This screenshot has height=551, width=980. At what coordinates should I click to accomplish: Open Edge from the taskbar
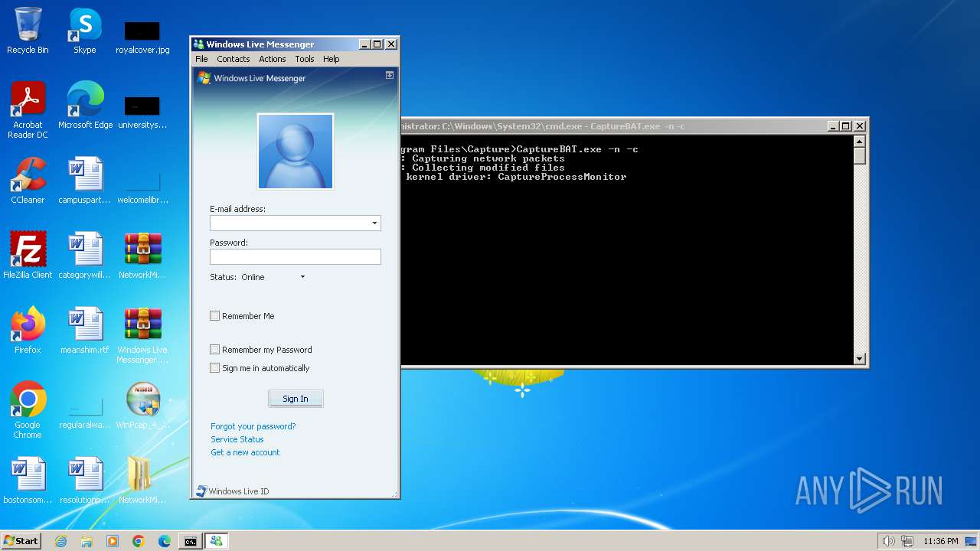click(x=165, y=541)
